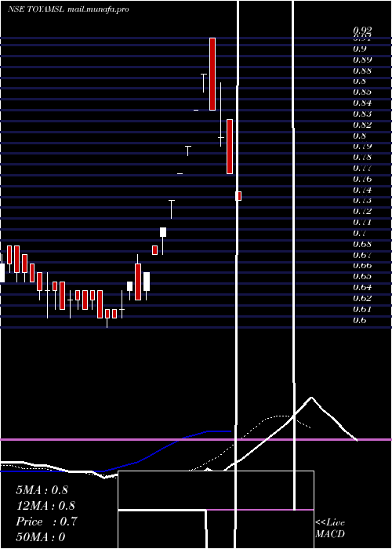392x549 pixels.
Task: Select the 0.89 price axis label
Action: [x=362, y=60]
